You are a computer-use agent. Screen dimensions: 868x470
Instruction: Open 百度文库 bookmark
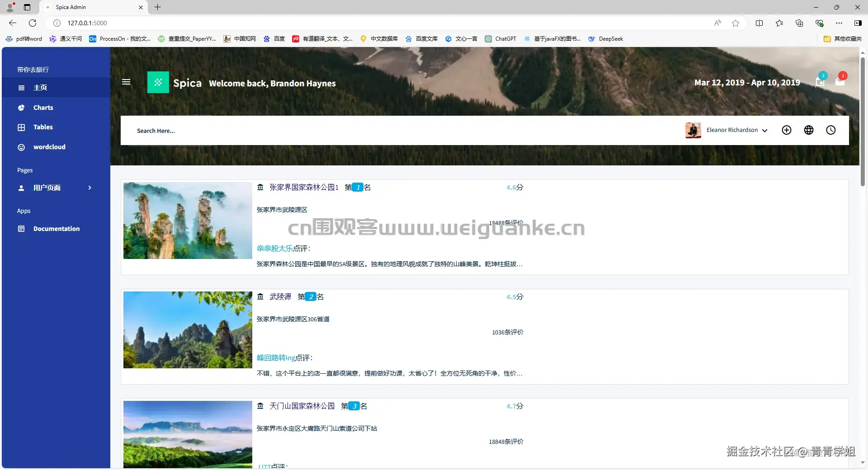coord(421,39)
